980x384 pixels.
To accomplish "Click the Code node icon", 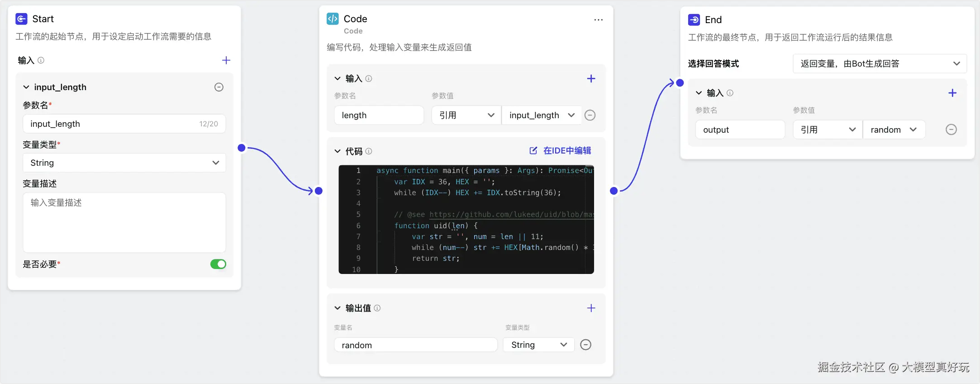I will (333, 19).
